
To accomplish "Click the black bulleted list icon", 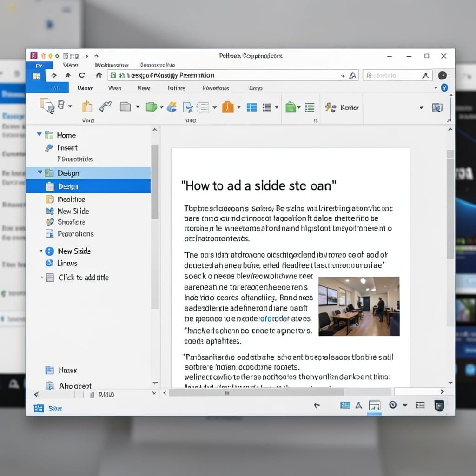I will [267, 107].
